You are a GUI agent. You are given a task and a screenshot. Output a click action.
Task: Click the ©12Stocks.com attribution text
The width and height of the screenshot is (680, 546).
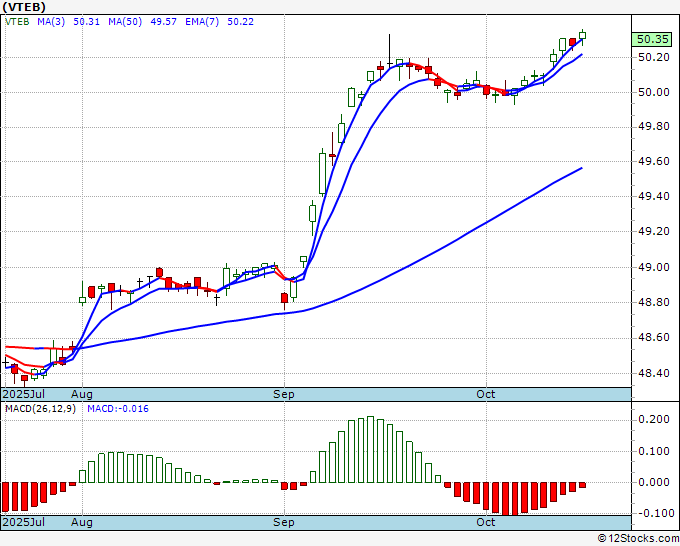638,539
